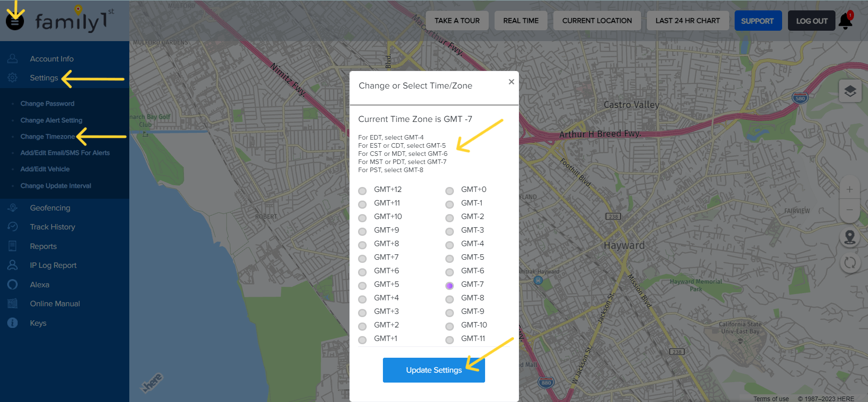The image size is (868, 402).
Task: Click the refresh map icon
Action: pos(850,262)
